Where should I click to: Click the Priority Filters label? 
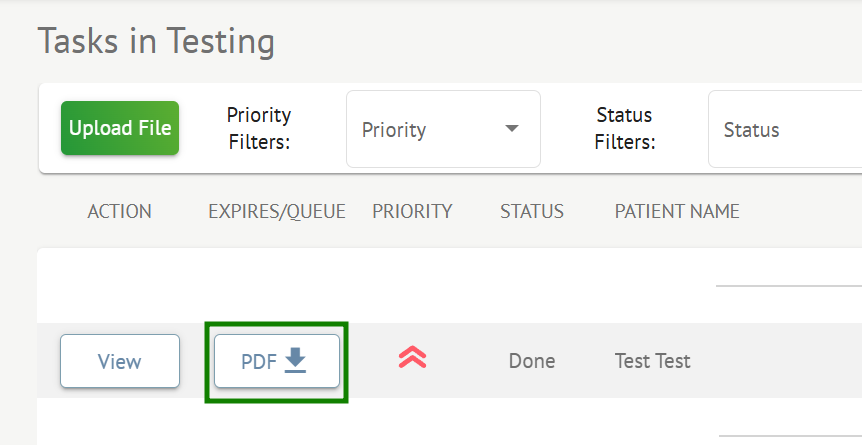(x=259, y=129)
